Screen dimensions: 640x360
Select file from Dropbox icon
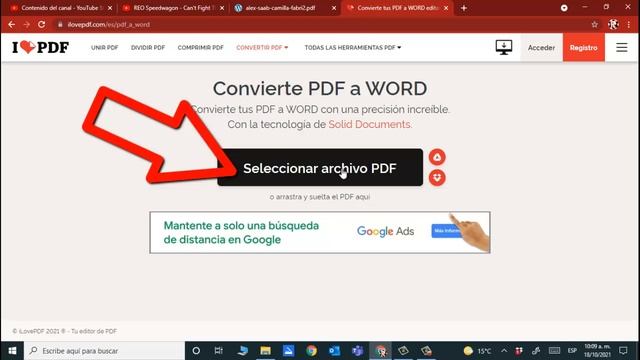(437, 178)
